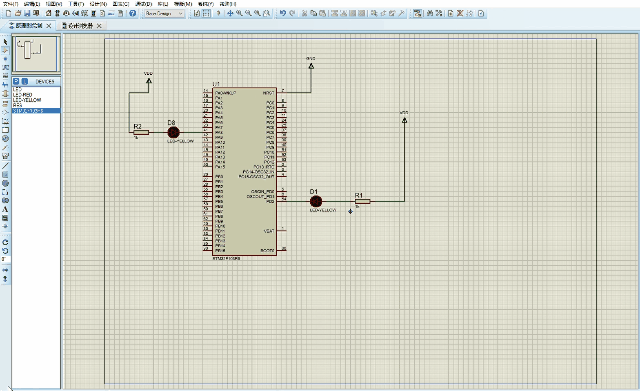Screen dimensions: 640x391
Task: Select RES in devices list
Action: pos(36,105)
